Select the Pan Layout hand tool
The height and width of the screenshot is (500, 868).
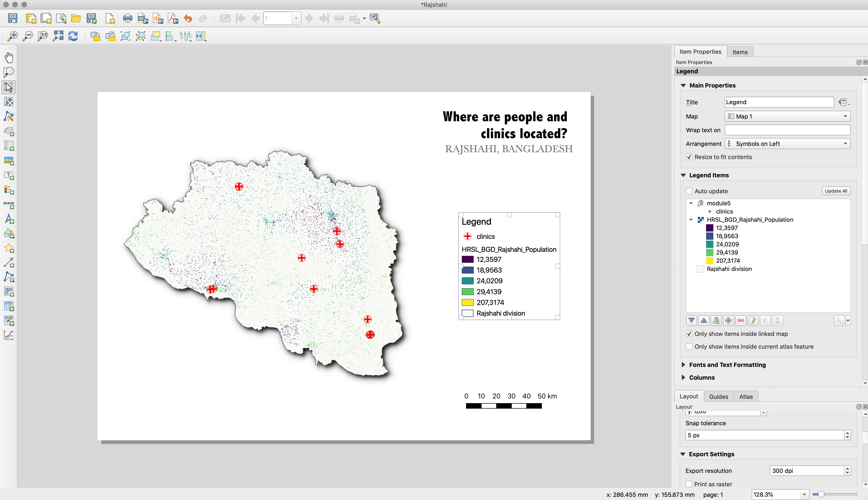coord(9,58)
